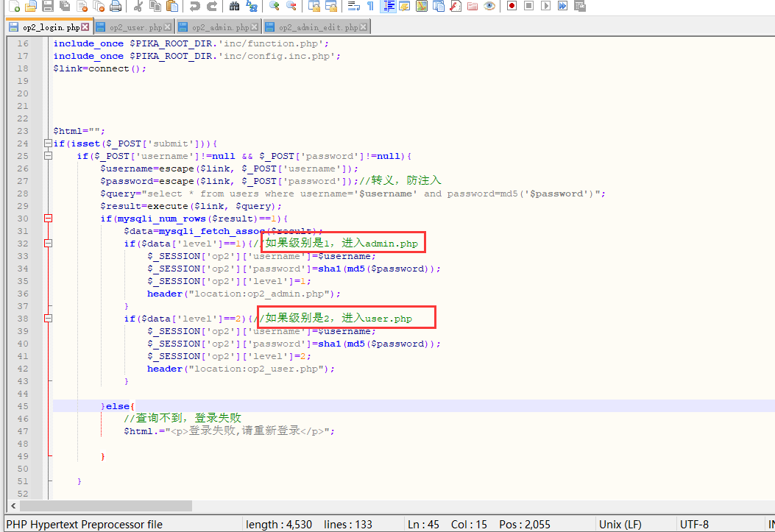Open Find with the binoculars icon
The height and width of the screenshot is (532, 775).
pos(234,6)
